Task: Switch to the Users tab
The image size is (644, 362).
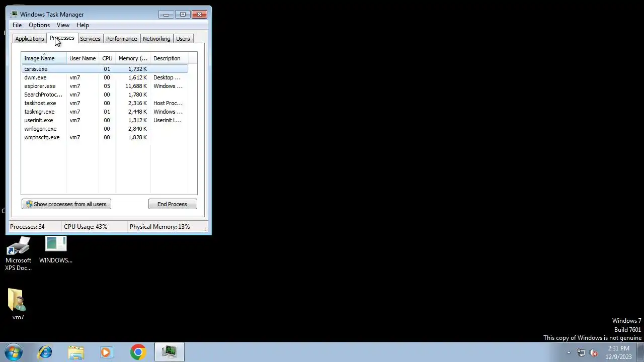Action: [183, 39]
